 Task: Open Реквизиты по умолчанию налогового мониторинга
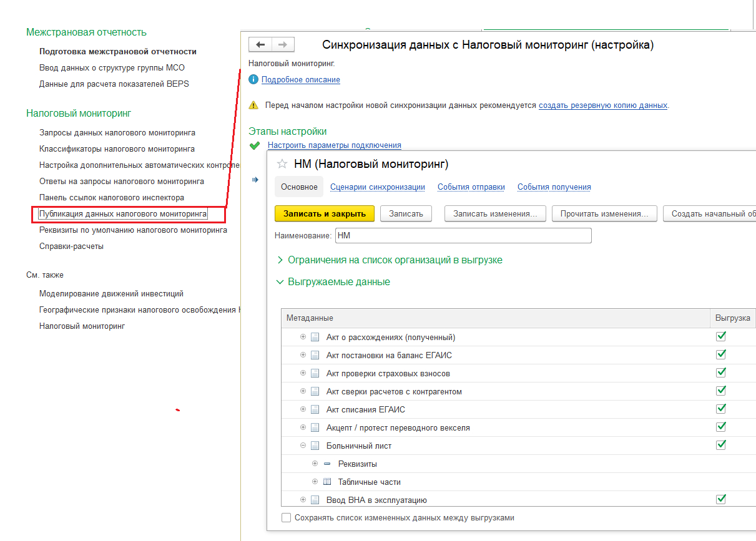click(x=133, y=230)
